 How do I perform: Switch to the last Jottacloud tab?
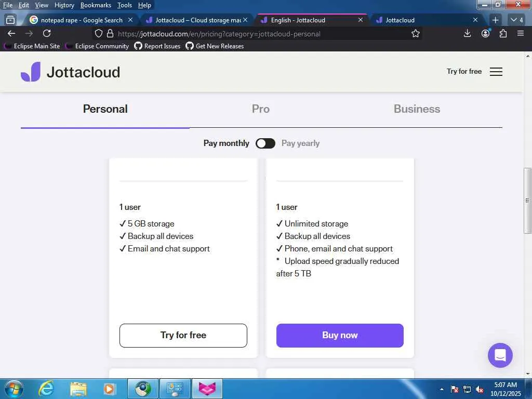[x=428, y=20]
